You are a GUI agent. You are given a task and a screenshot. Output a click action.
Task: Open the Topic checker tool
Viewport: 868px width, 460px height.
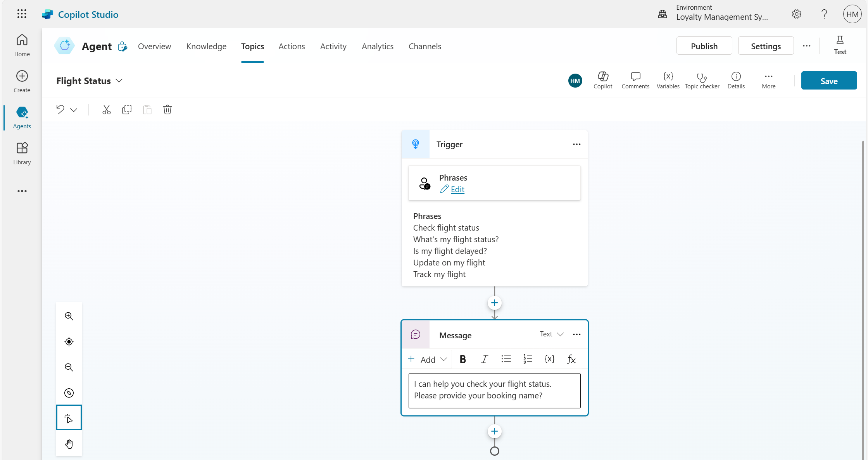(702, 80)
